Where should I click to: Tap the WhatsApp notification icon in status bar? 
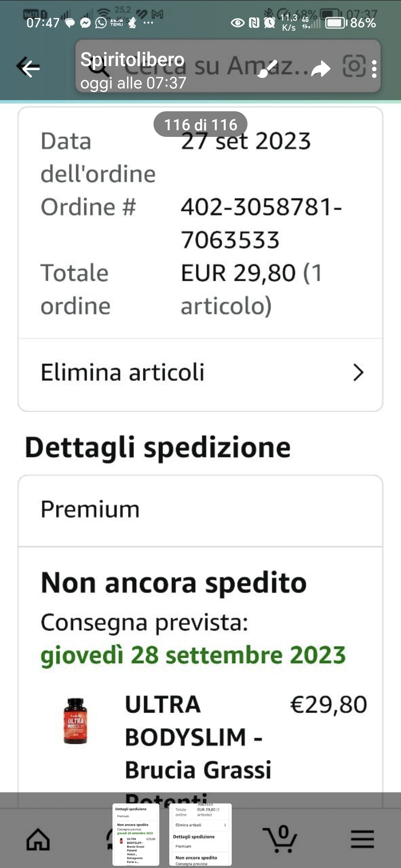[x=101, y=23]
